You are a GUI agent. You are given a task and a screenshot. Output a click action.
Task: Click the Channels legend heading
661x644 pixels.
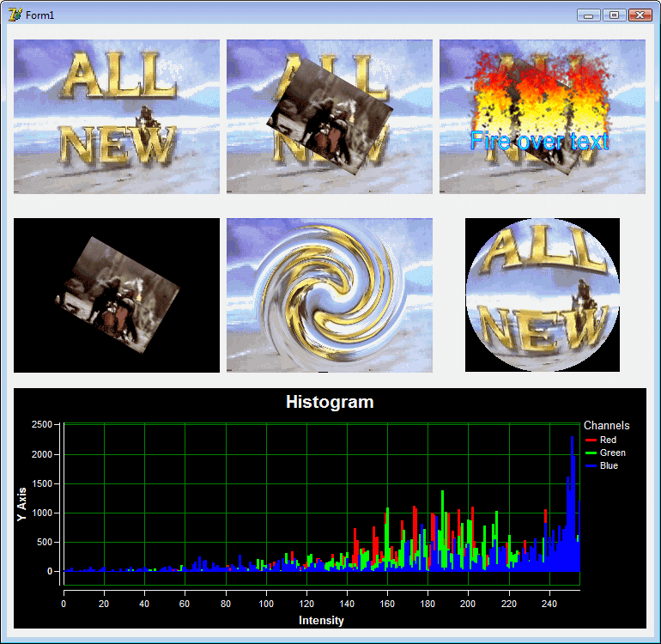(606, 426)
